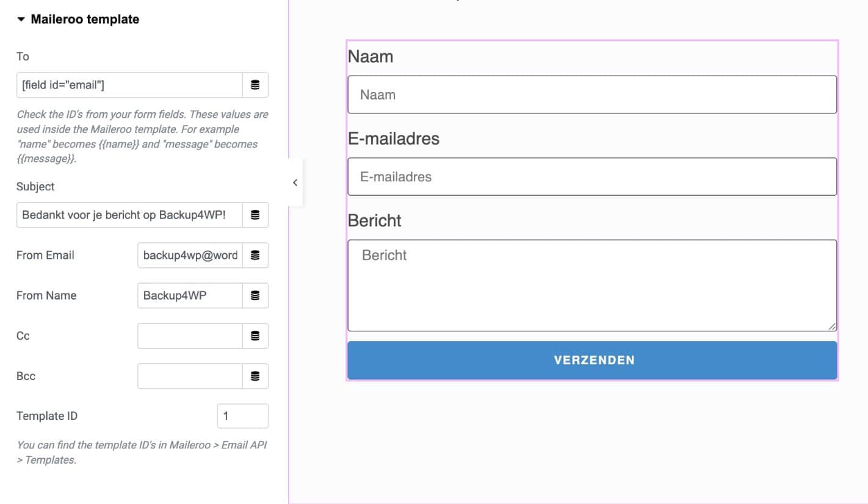Change the Template ID number field

point(242,416)
